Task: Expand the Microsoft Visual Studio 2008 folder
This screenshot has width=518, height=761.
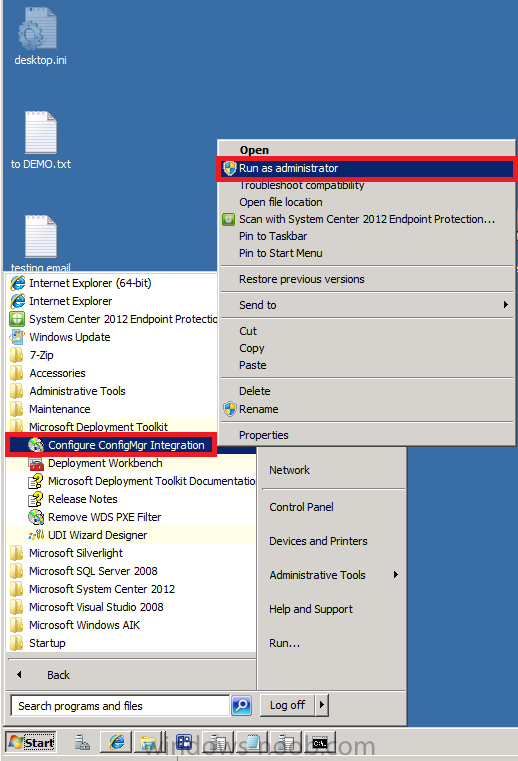Action: (96, 607)
